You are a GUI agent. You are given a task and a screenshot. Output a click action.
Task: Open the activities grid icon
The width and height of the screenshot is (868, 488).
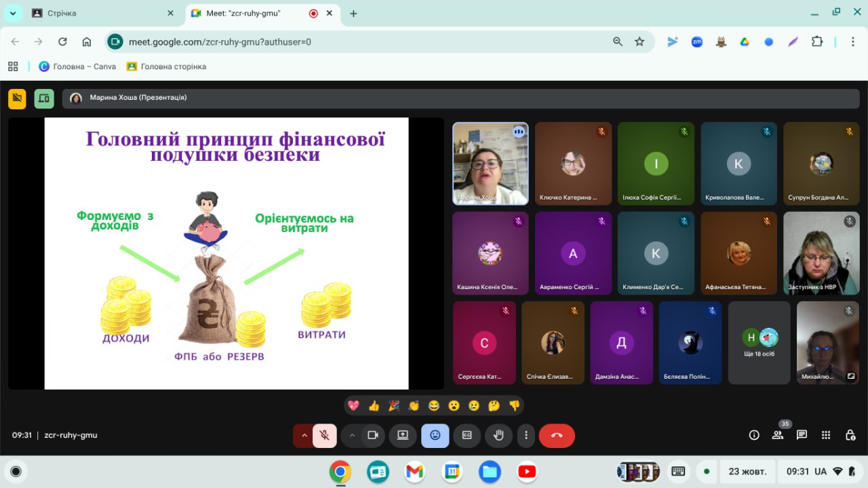point(826,435)
